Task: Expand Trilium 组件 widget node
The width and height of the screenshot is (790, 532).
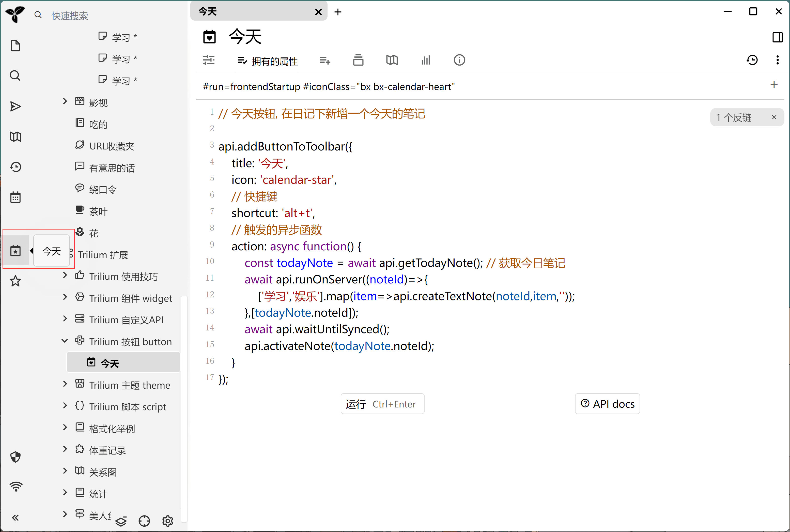Action: click(x=65, y=297)
